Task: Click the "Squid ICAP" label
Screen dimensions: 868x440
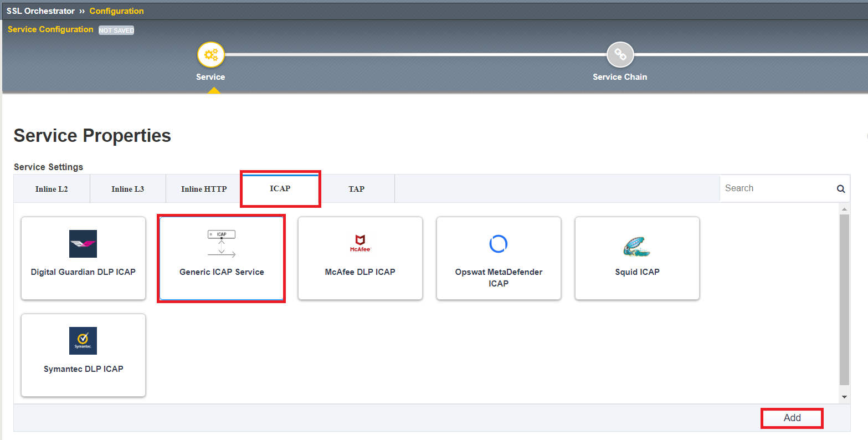Action: 637,272
